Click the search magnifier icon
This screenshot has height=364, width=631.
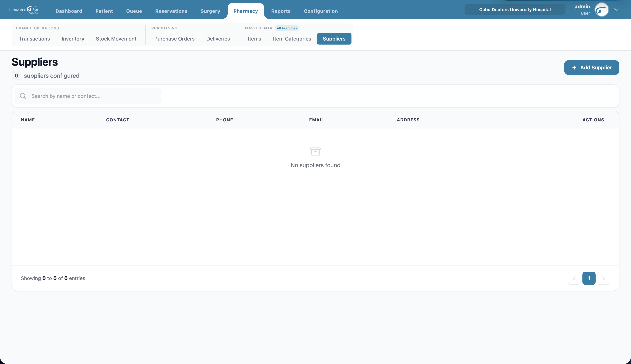pos(23,96)
